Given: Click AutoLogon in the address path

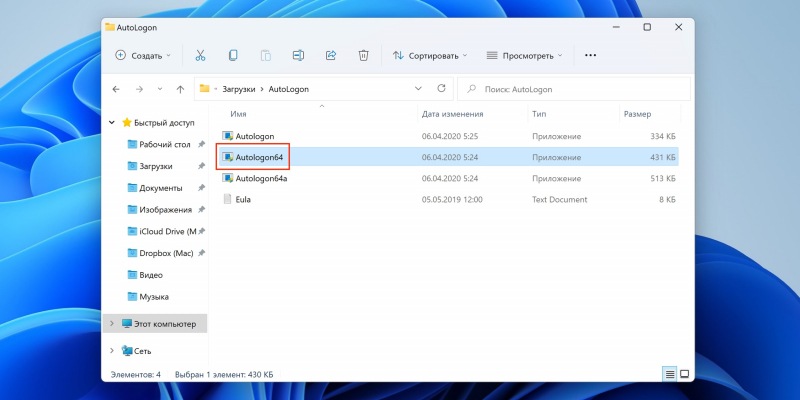Looking at the screenshot, I should coord(289,89).
